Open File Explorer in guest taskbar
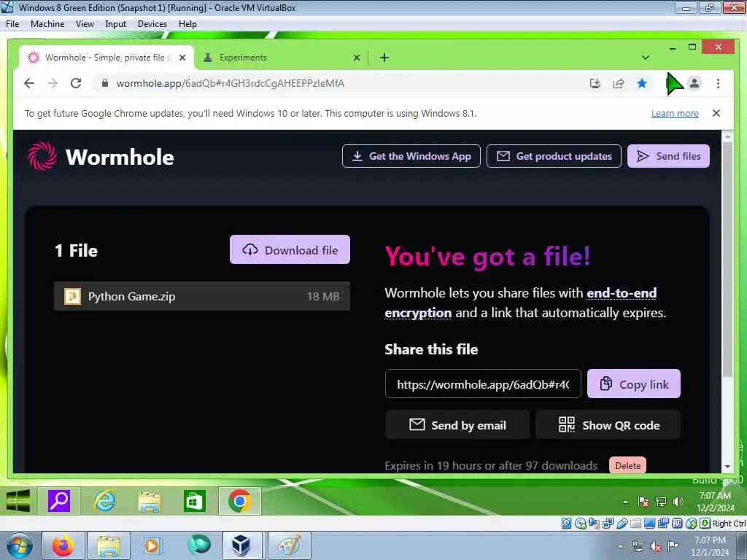 click(149, 502)
